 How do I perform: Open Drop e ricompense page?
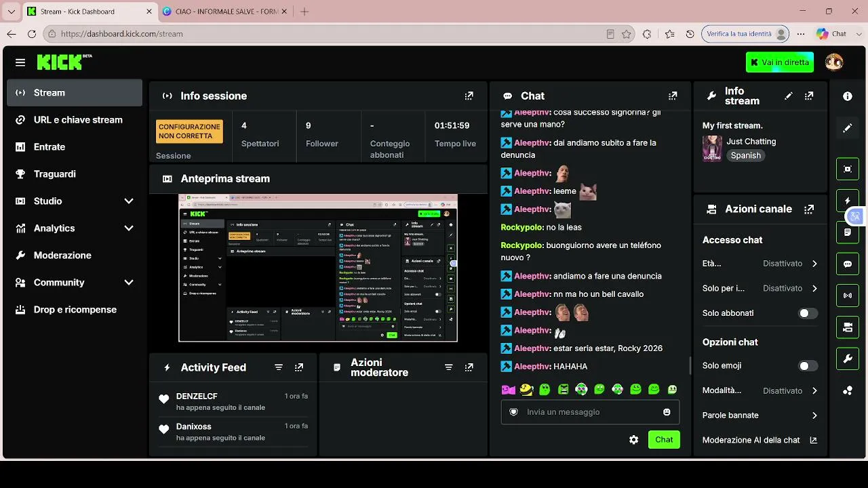pos(75,310)
